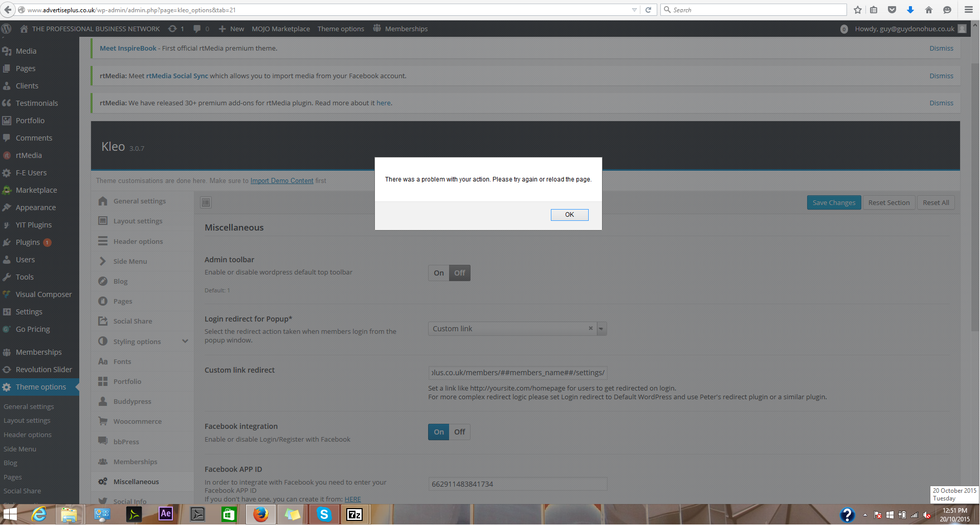Open 7-Zip from the taskbar
Image resolution: width=980 pixels, height=525 pixels.
tap(354, 514)
